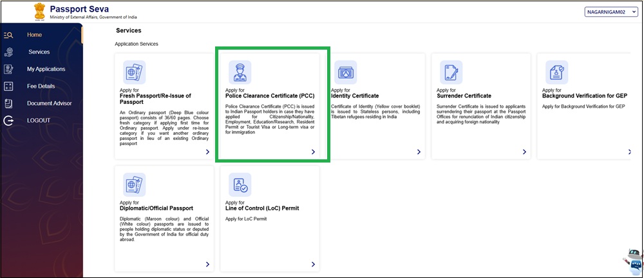This screenshot has height=278, width=644.
Task: Click the 'Apply for LoC Permit' description
Action: coord(246,219)
